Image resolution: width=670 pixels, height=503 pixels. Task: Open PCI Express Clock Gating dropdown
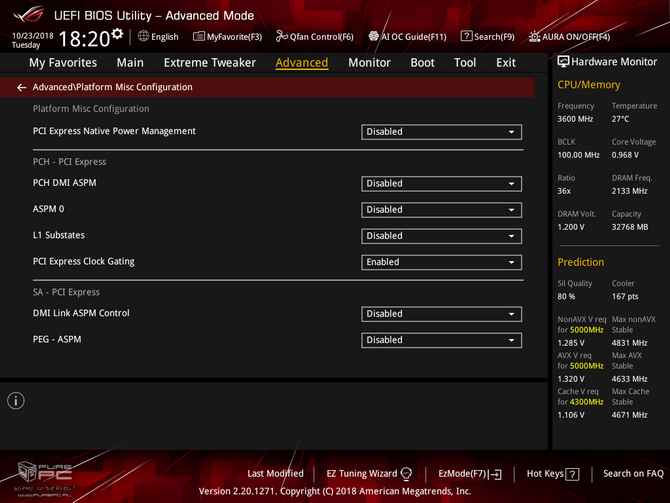click(x=441, y=262)
